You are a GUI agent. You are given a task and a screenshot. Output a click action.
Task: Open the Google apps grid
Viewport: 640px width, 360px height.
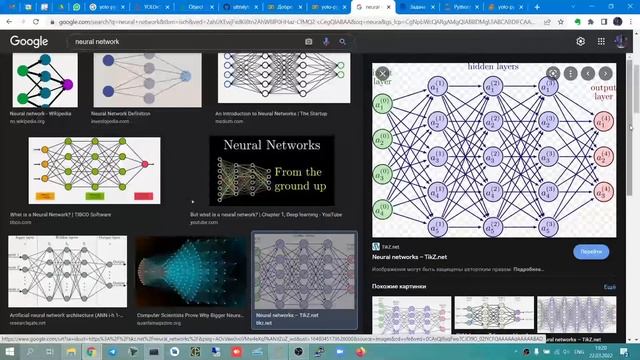(601, 41)
